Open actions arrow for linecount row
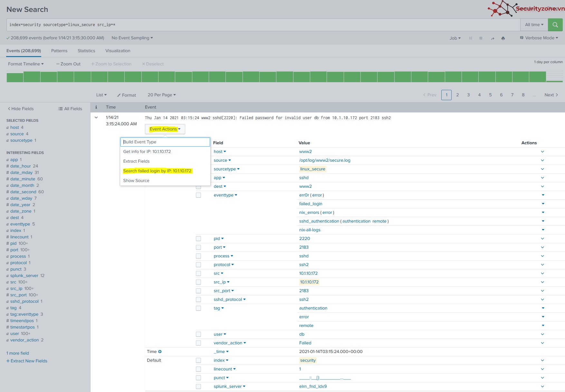The height and width of the screenshot is (392, 565). 542,369
